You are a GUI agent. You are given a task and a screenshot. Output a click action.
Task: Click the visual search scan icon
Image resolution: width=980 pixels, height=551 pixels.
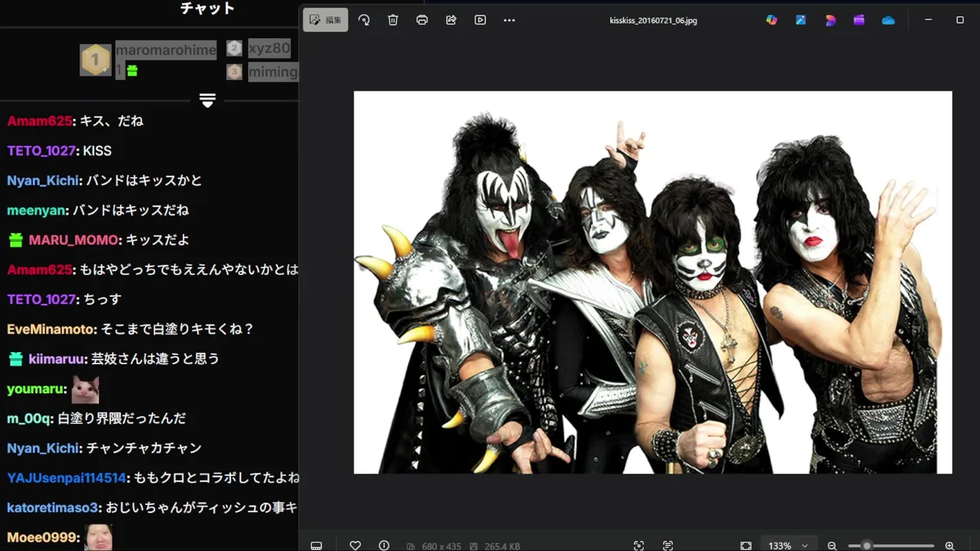point(639,546)
